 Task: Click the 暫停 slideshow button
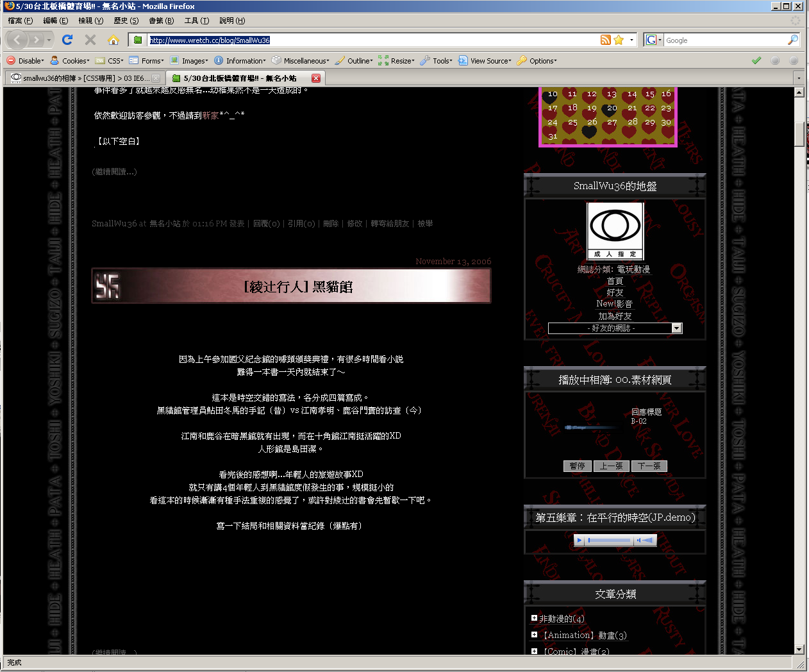coord(577,466)
